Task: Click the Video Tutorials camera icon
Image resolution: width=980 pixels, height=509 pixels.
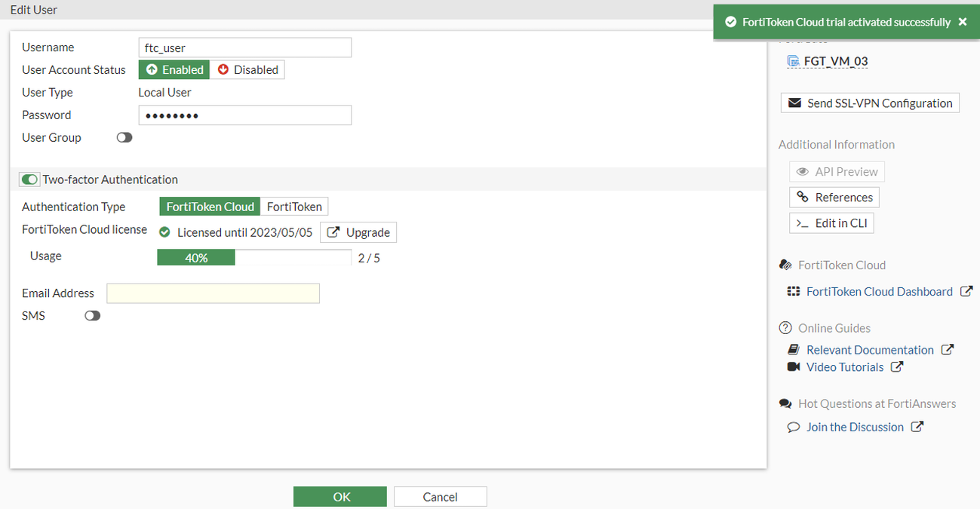Action: pos(793,366)
